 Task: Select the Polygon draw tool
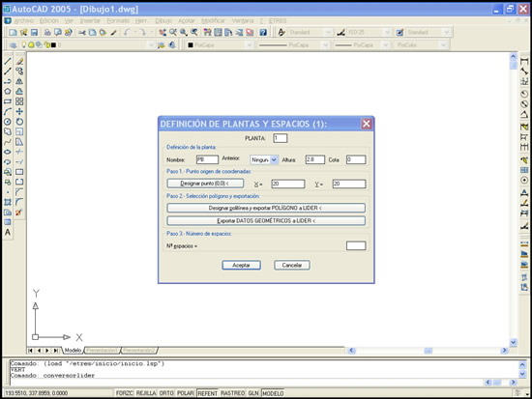point(8,92)
